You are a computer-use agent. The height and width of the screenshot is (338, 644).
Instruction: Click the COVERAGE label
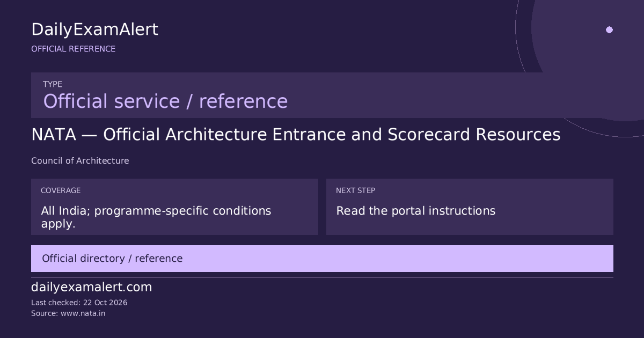(61, 190)
